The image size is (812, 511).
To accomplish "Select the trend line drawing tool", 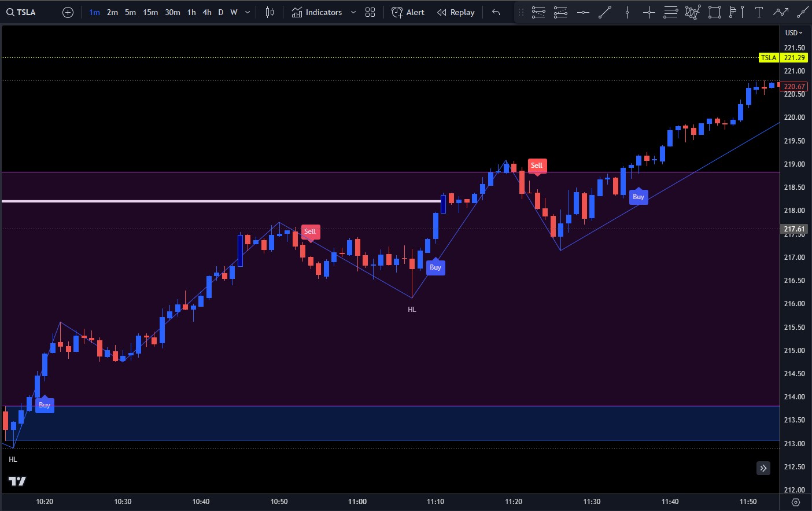I will click(605, 12).
